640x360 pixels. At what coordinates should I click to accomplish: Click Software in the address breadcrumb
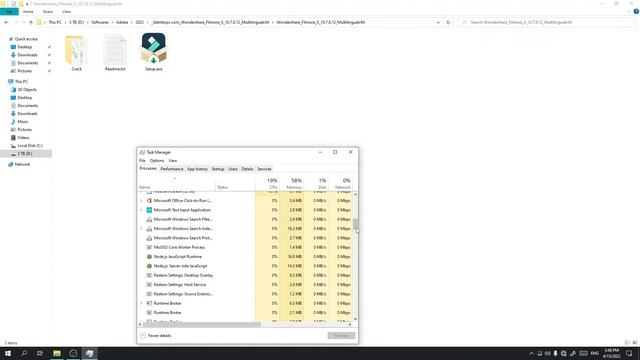click(x=100, y=22)
